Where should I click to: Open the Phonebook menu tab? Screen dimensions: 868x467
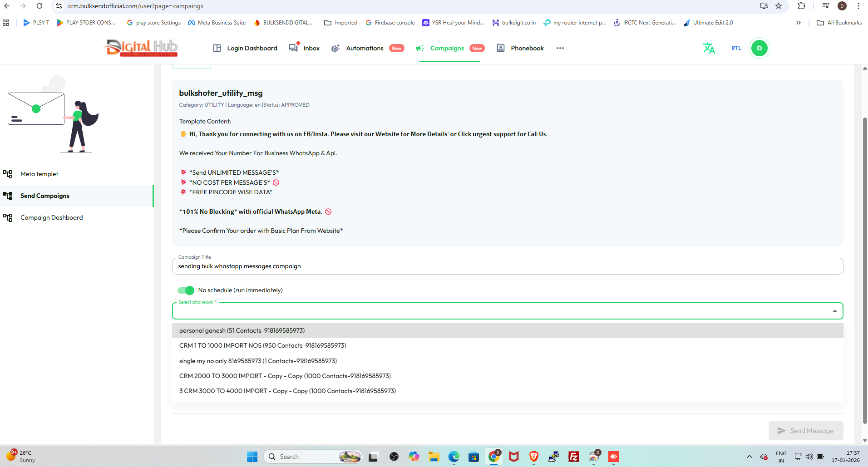pos(520,48)
